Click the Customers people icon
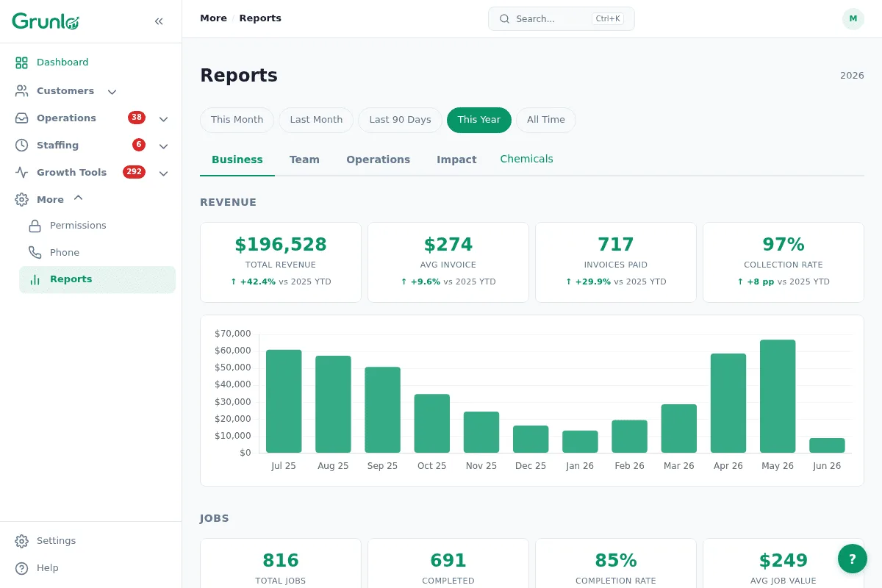Screen dimensions: 882x588 [22, 91]
